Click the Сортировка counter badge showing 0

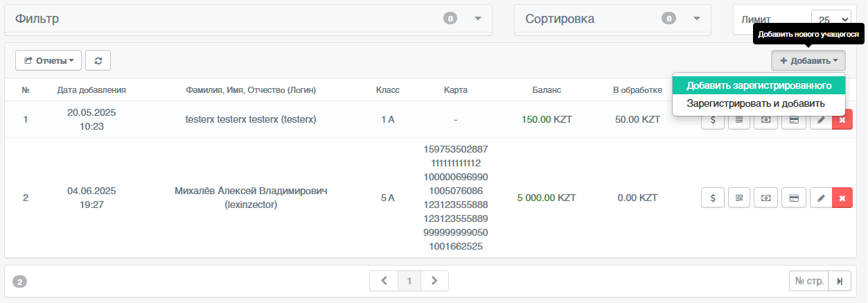668,19
